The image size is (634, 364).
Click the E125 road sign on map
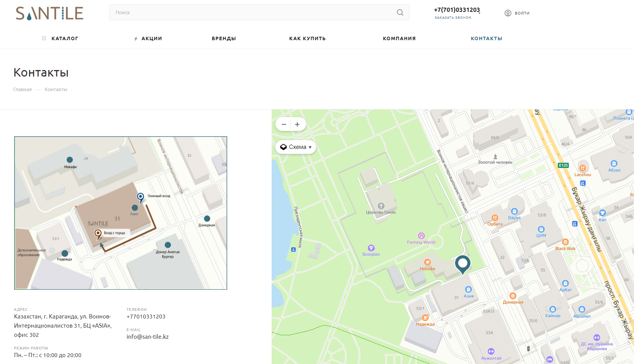click(564, 165)
